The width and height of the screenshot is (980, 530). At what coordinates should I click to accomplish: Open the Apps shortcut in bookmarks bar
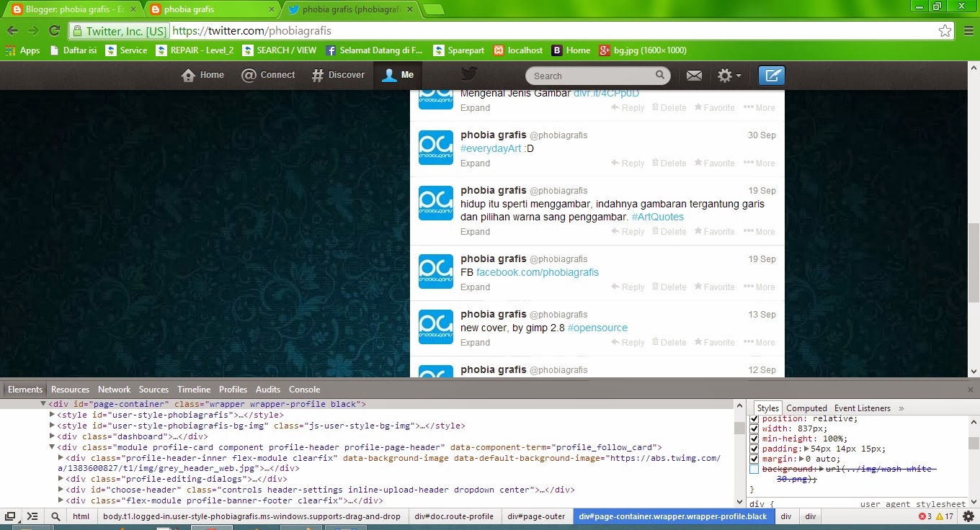[x=22, y=50]
